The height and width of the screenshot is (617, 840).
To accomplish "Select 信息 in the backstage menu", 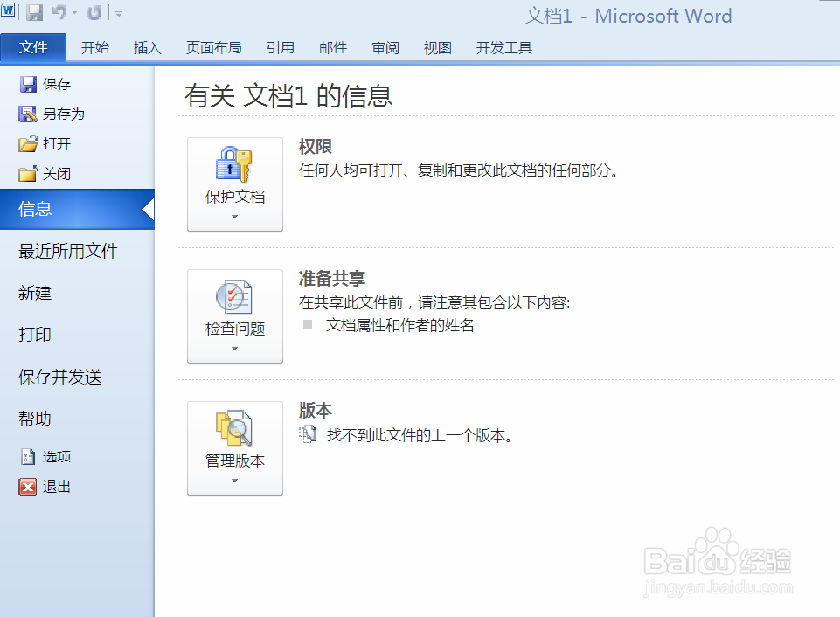I will pyautogui.click(x=77, y=209).
